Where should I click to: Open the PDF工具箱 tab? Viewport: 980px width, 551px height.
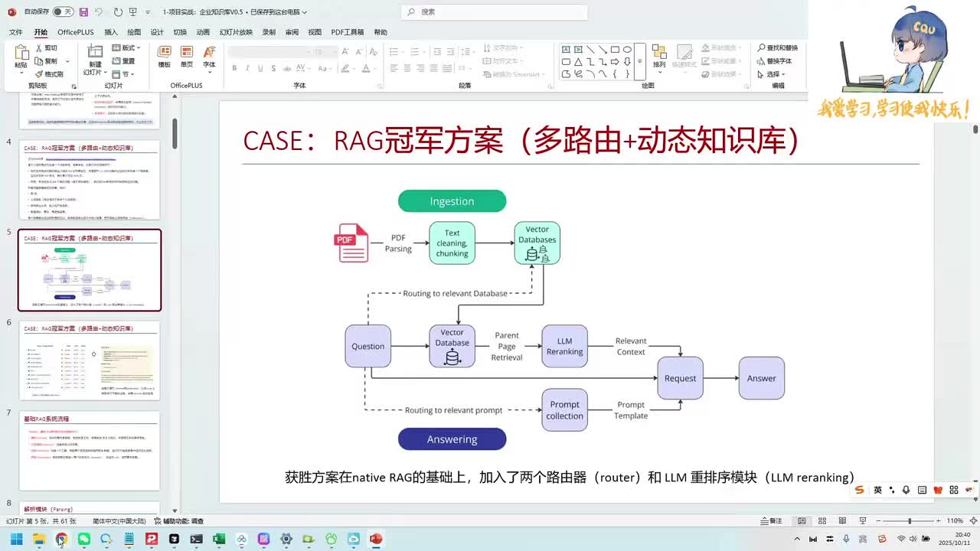click(x=348, y=32)
